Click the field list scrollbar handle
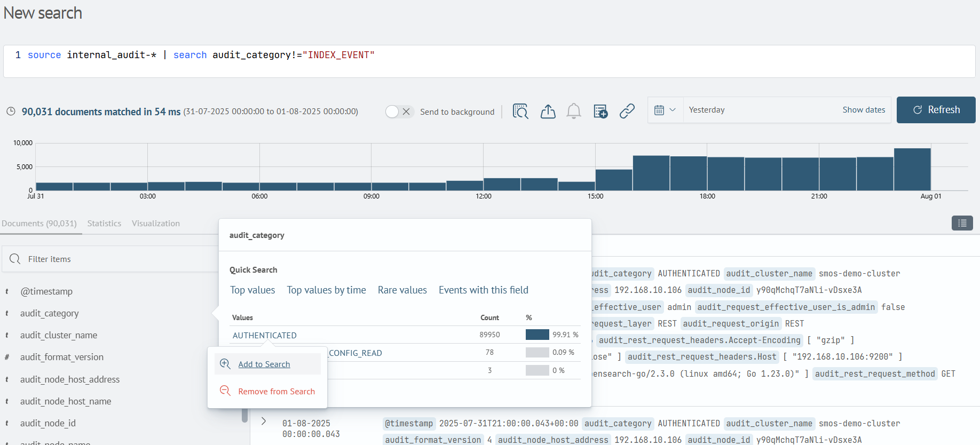The height and width of the screenshot is (445, 980). (x=244, y=415)
